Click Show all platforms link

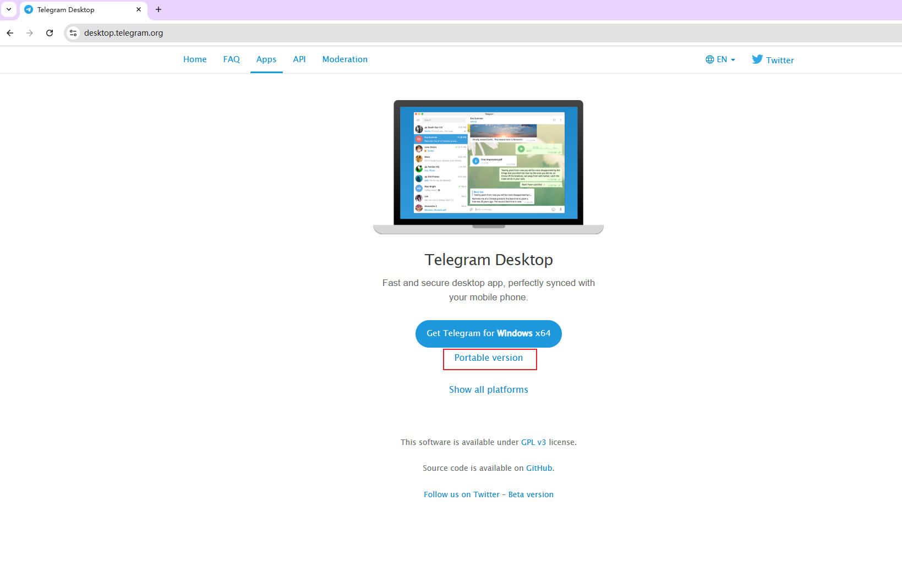click(489, 389)
